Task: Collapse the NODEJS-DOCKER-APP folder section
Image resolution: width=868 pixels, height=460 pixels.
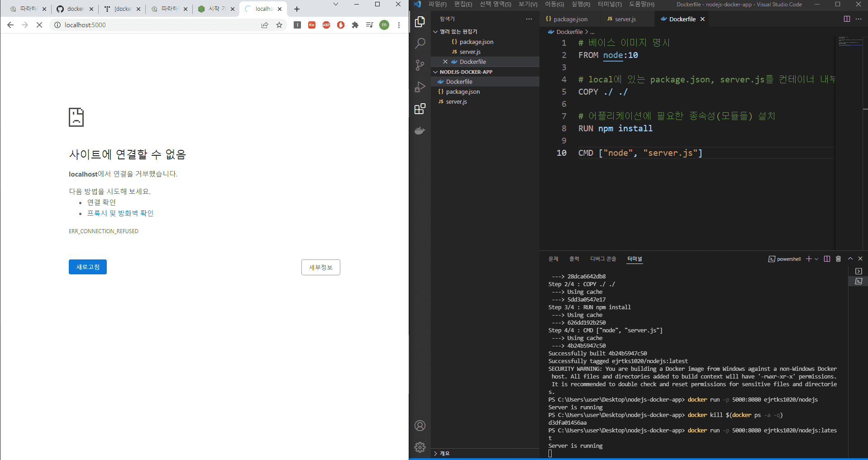Action: tap(466, 72)
